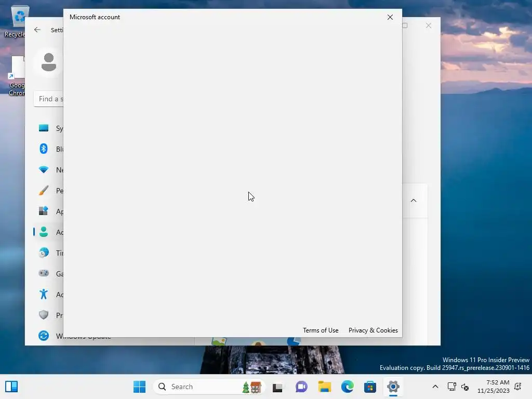The image size is (532, 399).
Task: Click the Find a setting search box
Action: 48,99
